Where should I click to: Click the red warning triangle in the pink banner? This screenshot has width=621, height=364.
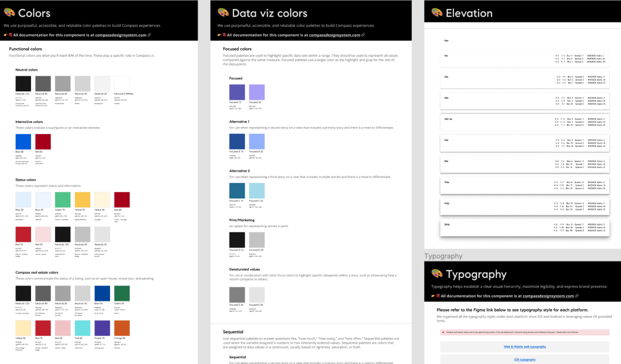(x=442, y=332)
